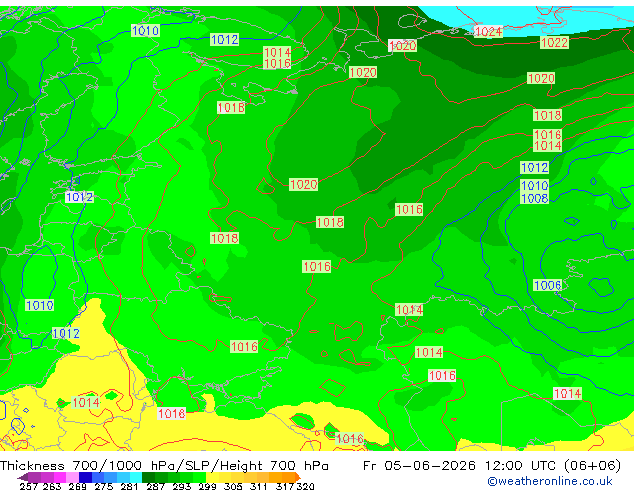
Task: Click legend value 293
Action: click(x=182, y=486)
